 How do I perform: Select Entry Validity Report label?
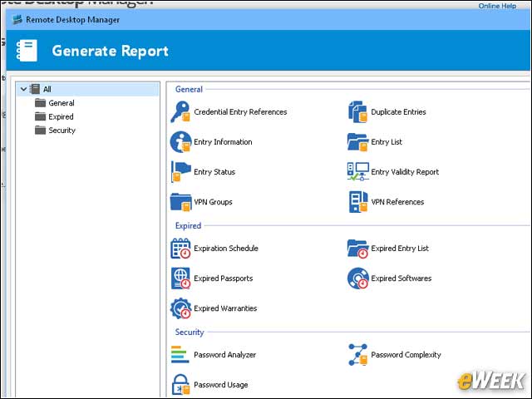coord(405,172)
